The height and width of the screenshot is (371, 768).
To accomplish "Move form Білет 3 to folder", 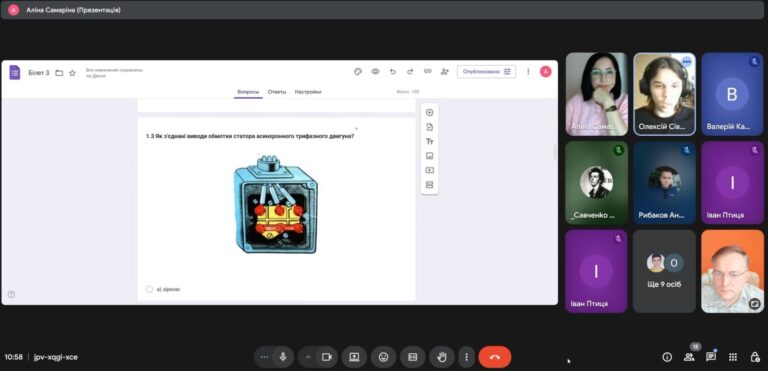I will point(59,73).
